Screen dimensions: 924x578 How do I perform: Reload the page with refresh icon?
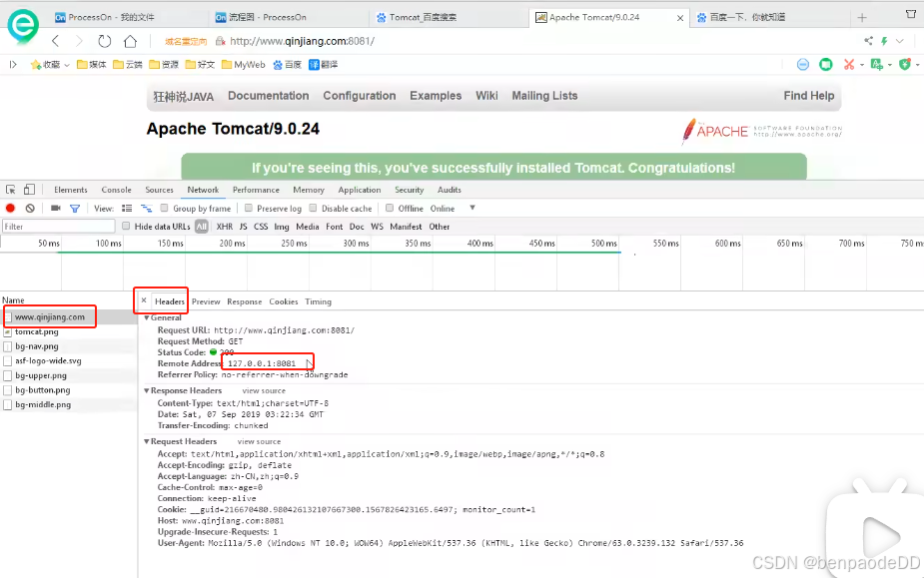point(104,41)
